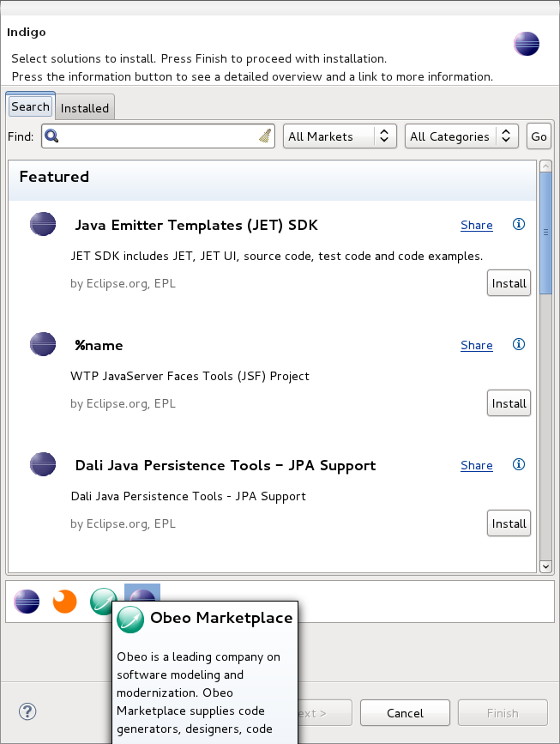Open info for Java Emitter Templates SDK
Screen dimensions: 560x744
click(x=519, y=224)
